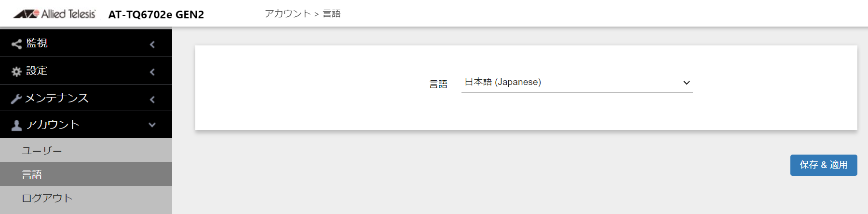Click the language dropdown arrow
The height and width of the screenshot is (214, 868).
coord(687,83)
